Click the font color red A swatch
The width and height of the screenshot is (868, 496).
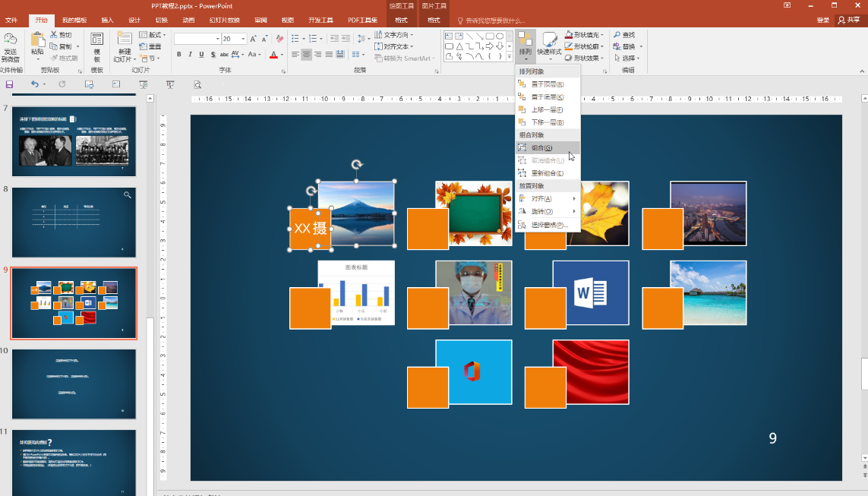tap(273, 55)
